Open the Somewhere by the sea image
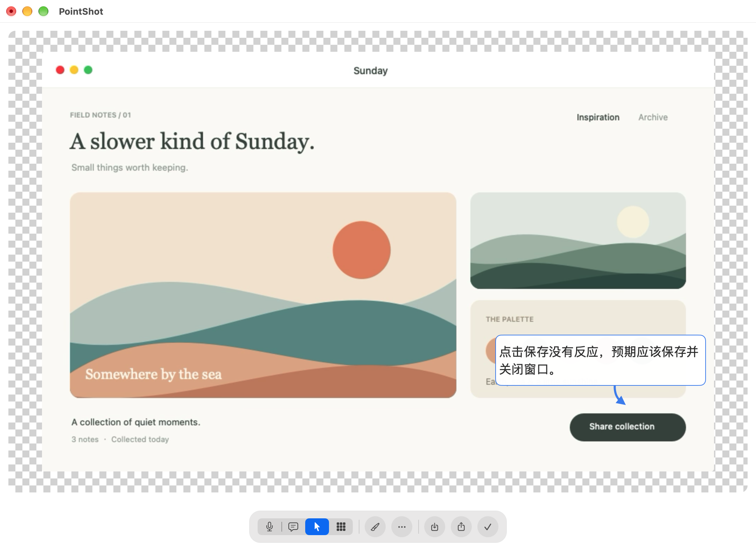 pos(263,295)
